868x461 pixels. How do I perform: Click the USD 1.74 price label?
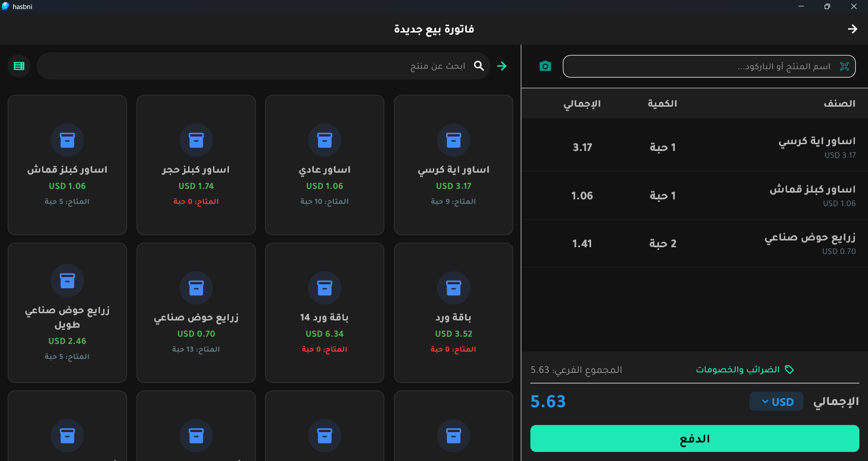[x=196, y=186]
